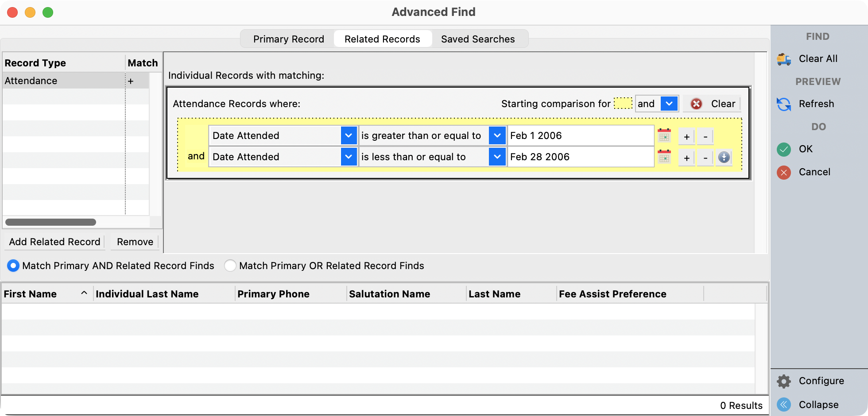Image resolution: width=868 pixels, height=416 pixels.
Task: Click the Collapse label
Action: (818, 404)
